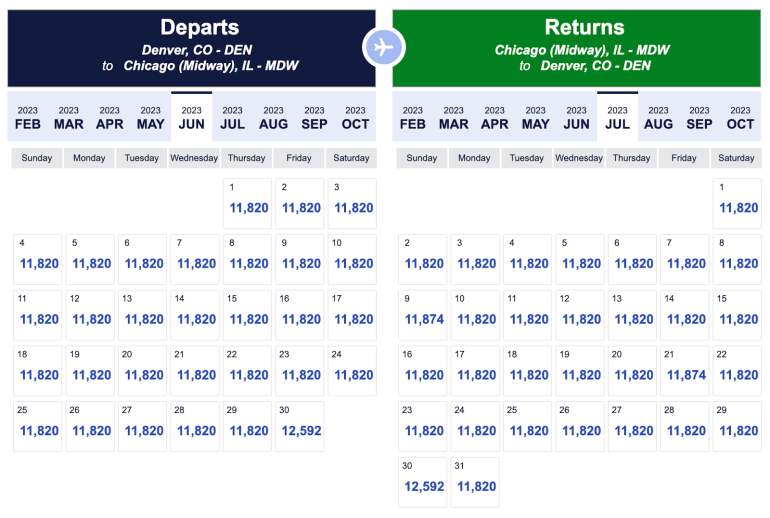Switch departure calendar to AUG 2023
This screenshot has width=770, height=518.
273,117
